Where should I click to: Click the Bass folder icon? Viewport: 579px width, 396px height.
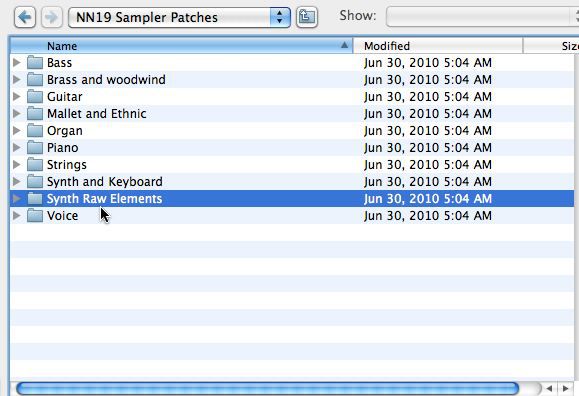[35, 62]
